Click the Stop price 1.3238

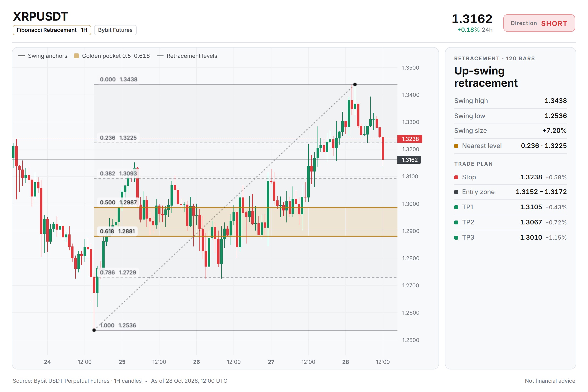[531, 177]
